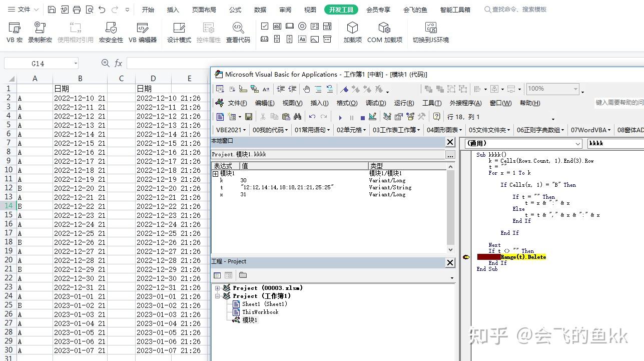This screenshot has width=644, height=361.
Task: Toggle 设计模式 design mode
Action: (179, 32)
